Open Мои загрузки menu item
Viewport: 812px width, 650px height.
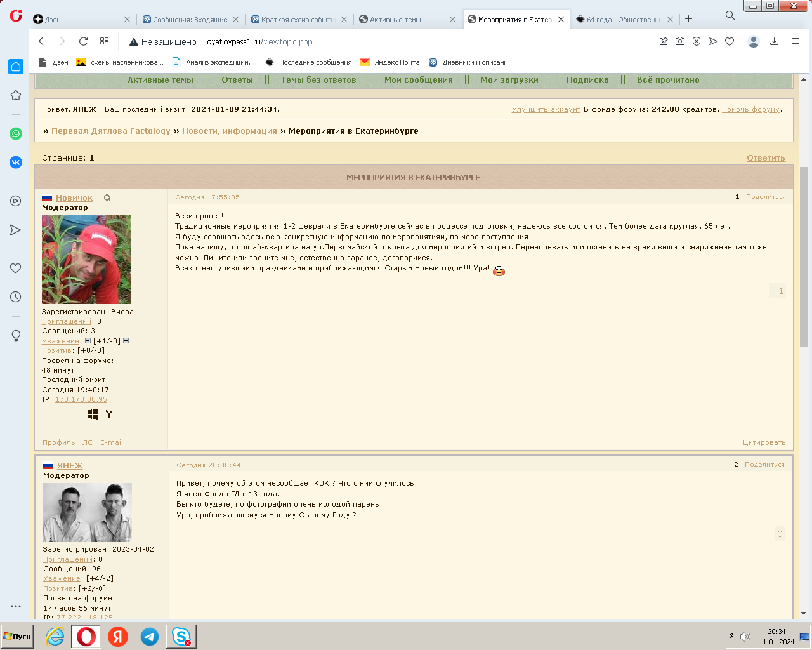509,80
